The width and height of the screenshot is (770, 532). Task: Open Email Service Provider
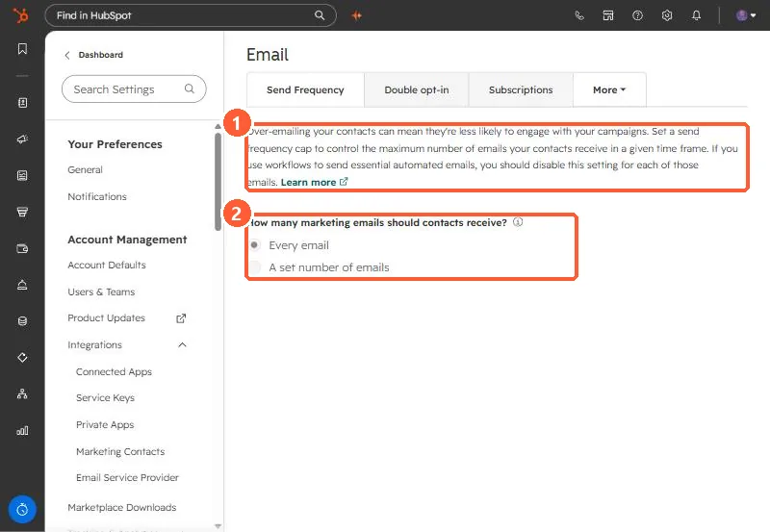click(x=127, y=477)
